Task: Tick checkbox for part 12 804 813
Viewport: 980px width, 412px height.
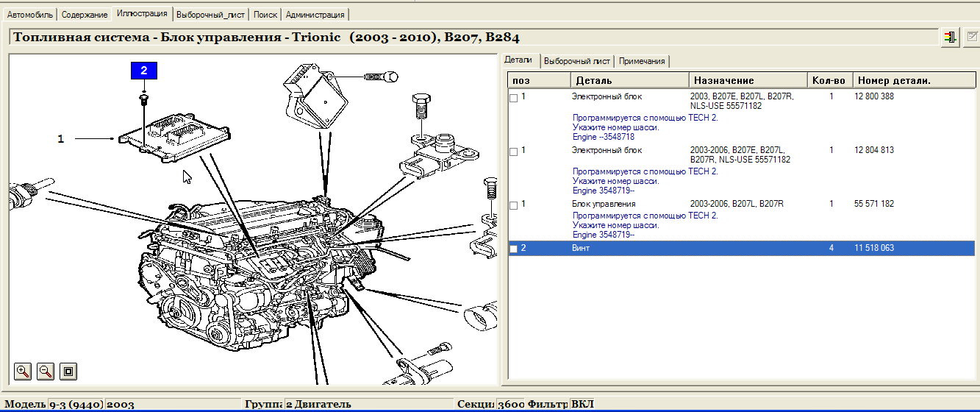Action: (513, 152)
